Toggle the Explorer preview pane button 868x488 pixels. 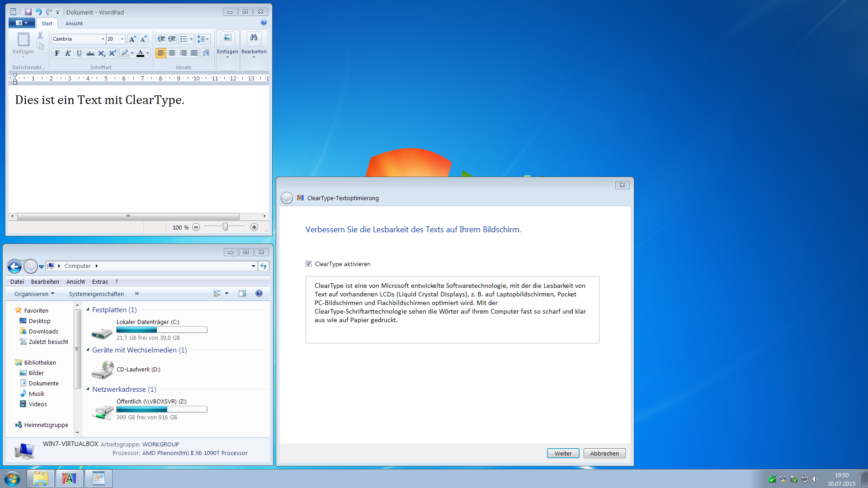tap(242, 294)
